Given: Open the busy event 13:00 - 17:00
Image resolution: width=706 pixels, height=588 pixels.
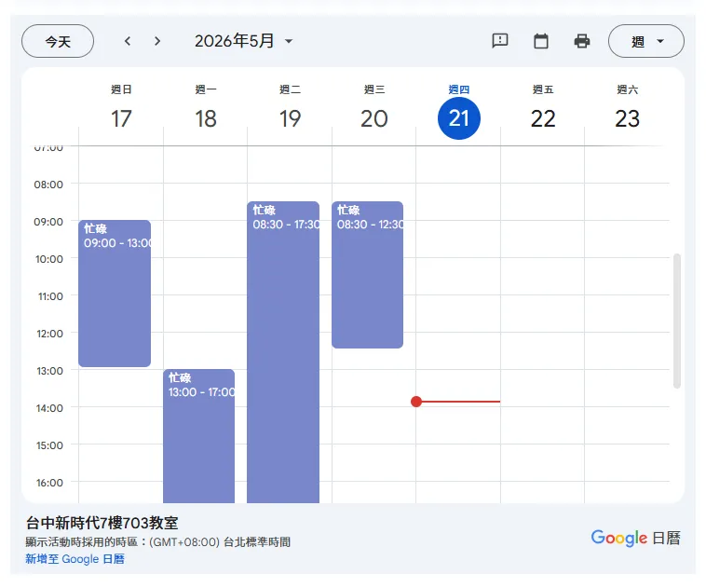Looking at the screenshot, I should [198, 436].
